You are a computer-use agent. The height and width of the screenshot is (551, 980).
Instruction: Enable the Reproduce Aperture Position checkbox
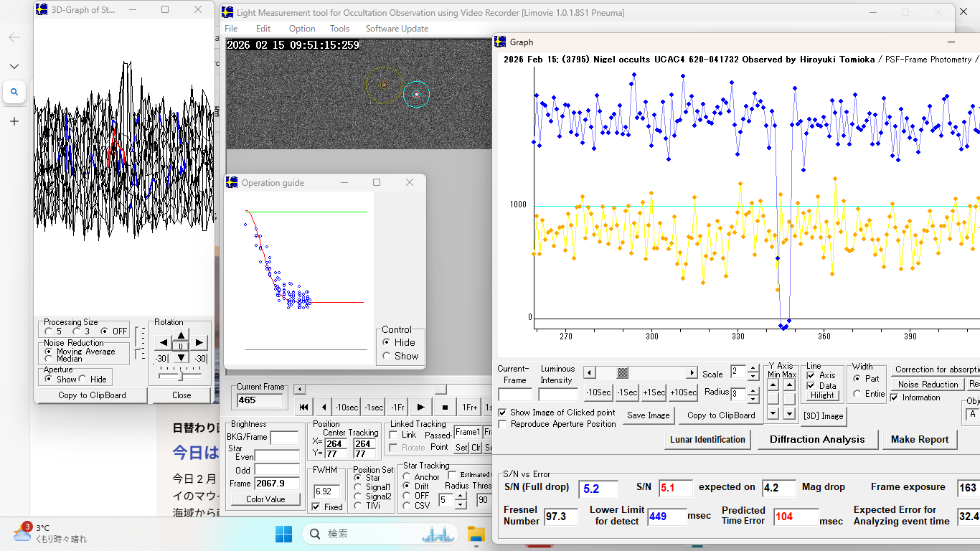(503, 424)
